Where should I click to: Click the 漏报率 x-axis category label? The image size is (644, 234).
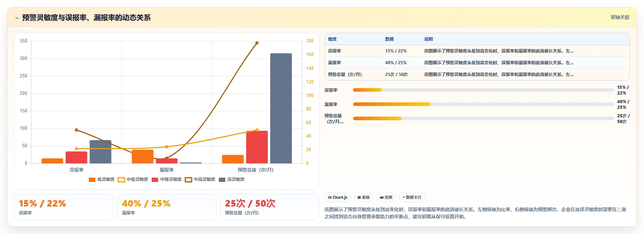coord(167,170)
